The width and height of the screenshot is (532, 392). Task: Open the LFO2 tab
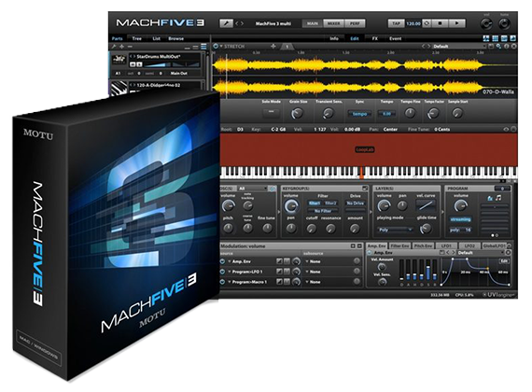[469, 245]
